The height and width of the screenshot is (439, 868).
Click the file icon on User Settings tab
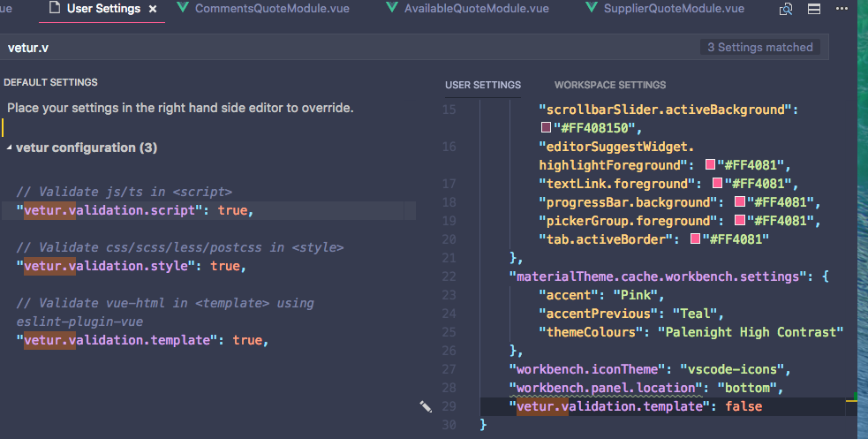click(54, 8)
